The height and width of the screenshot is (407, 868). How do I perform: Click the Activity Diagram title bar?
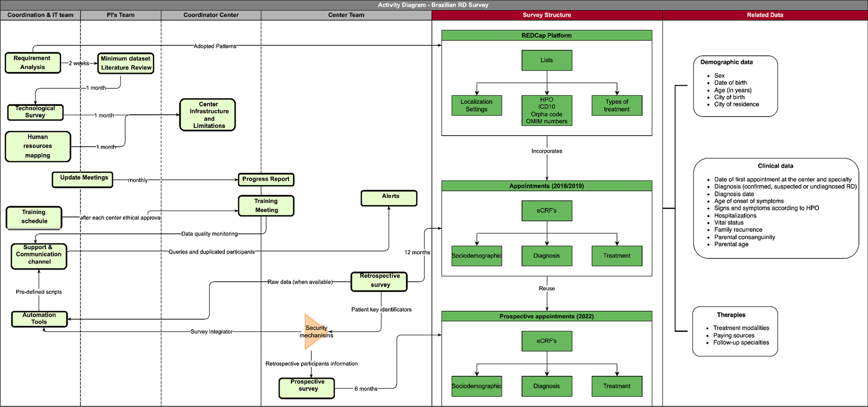pyautogui.click(x=434, y=5)
